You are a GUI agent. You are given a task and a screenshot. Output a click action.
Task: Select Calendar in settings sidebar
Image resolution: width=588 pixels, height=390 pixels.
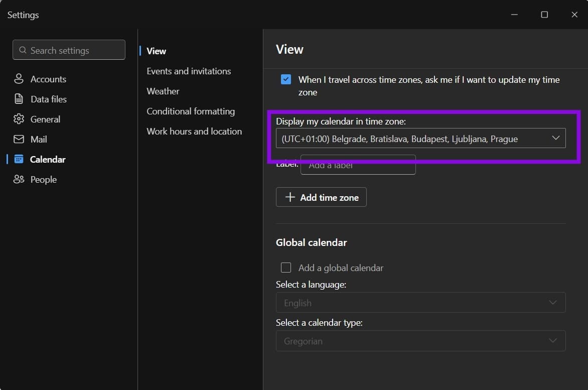(47, 160)
